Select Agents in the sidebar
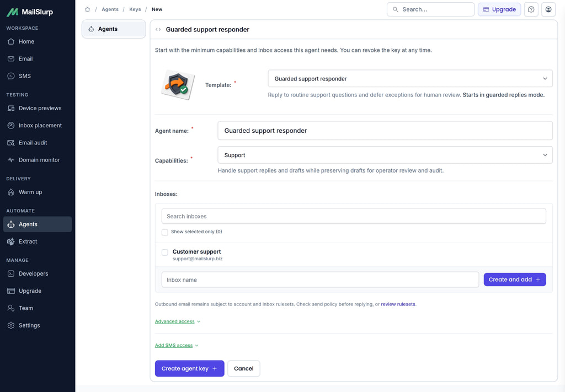Screen dimensions: 565x392 [x=38, y=224]
